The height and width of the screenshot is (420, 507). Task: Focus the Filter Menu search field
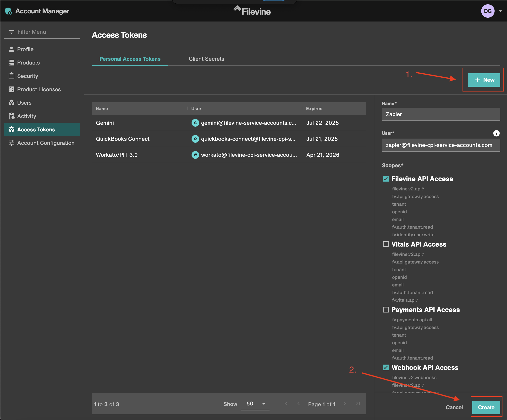click(x=42, y=32)
